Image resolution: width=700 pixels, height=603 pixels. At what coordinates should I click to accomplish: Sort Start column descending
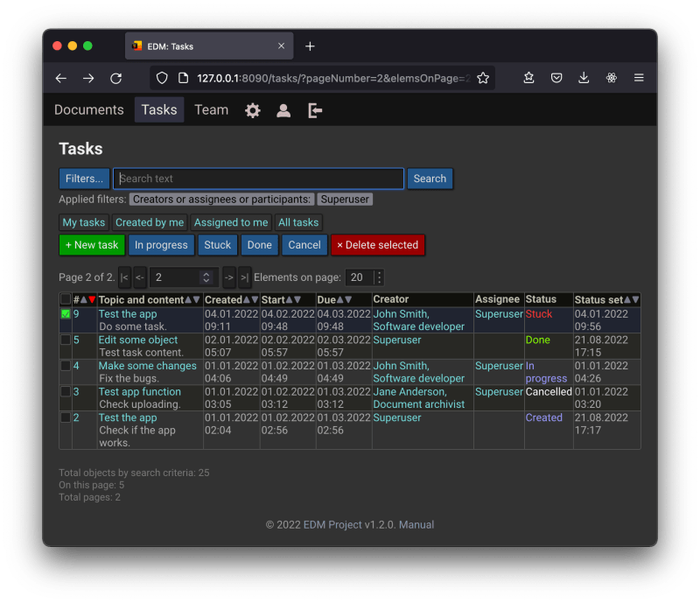click(x=297, y=299)
